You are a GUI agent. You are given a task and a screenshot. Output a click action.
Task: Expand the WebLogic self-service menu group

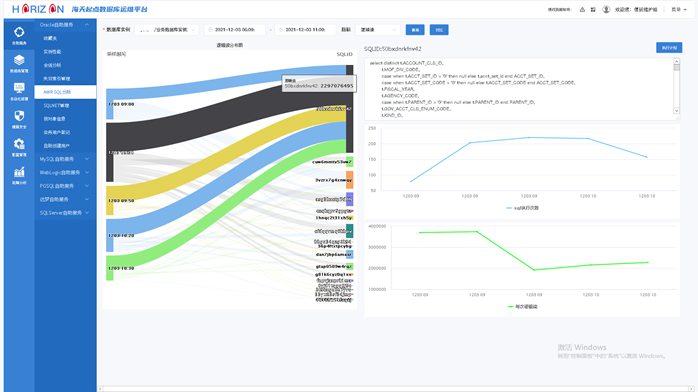click(x=65, y=173)
